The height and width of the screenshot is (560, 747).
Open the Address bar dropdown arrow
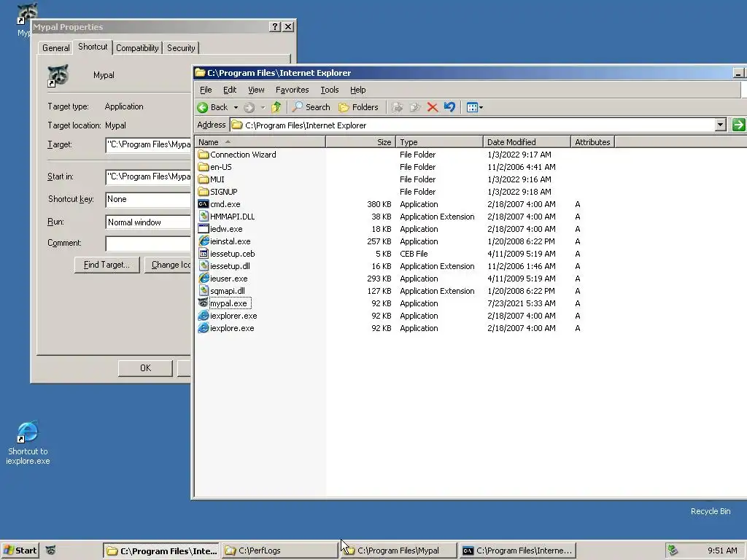pos(720,125)
